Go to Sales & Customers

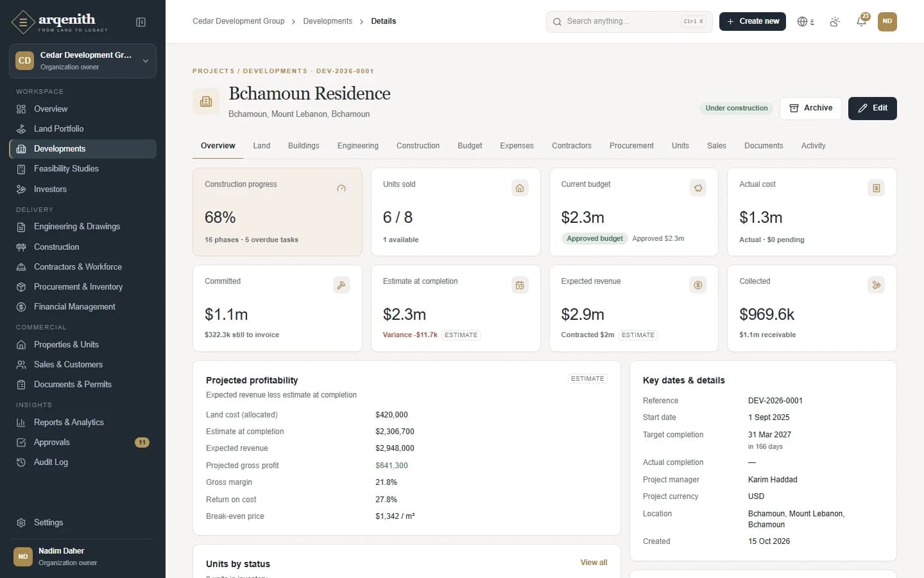point(83,364)
